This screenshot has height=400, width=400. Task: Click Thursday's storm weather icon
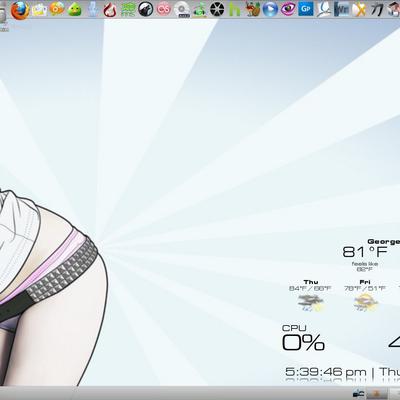coord(311,303)
